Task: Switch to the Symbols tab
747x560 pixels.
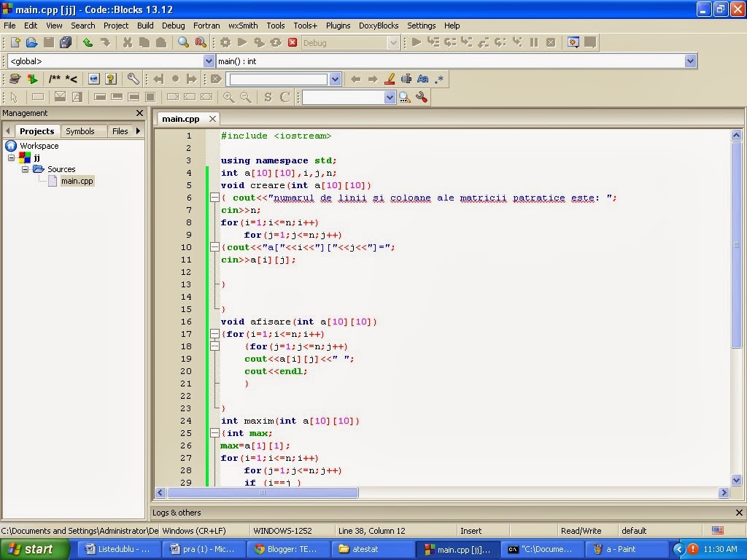Action: (80, 131)
